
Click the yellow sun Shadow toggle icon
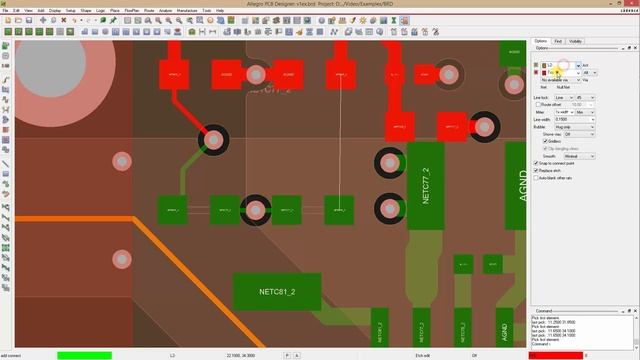tap(363, 20)
